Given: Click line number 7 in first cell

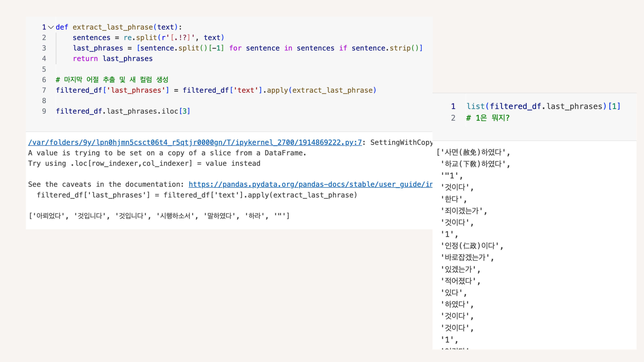Looking at the screenshot, I should click(44, 90).
